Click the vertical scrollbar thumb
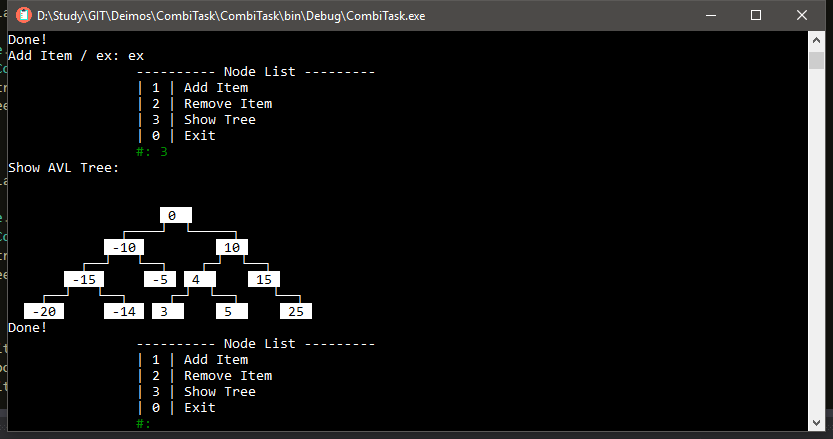The width and height of the screenshot is (833, 439). tap(815, 61)
